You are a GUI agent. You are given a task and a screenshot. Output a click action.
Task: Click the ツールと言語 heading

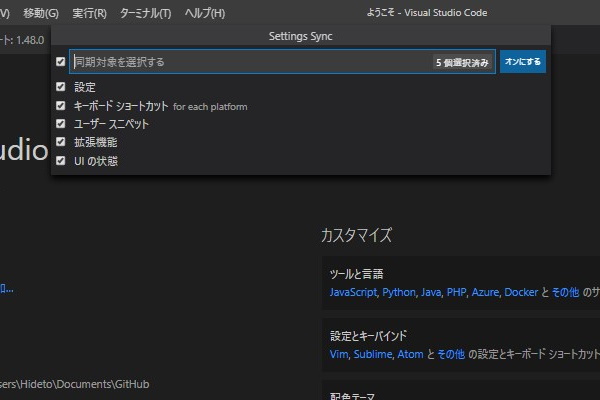pyautogui.click(x=356, y=274)
